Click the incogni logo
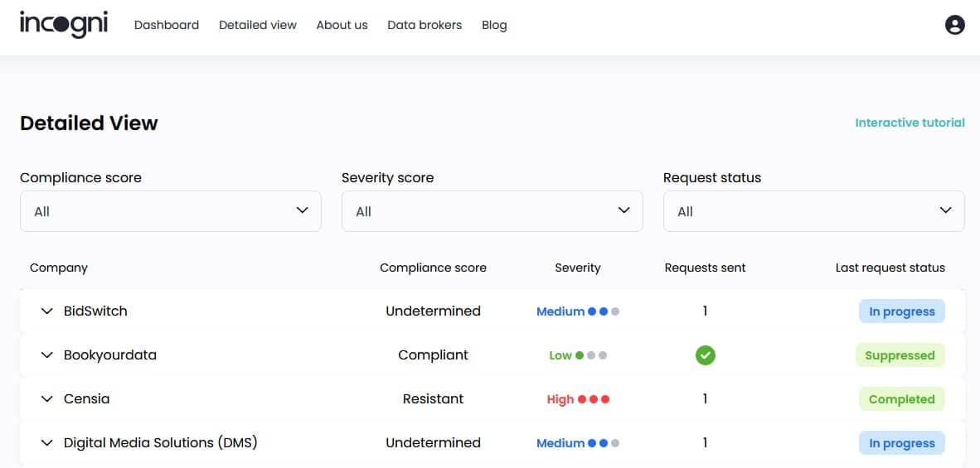 (64, 24)
